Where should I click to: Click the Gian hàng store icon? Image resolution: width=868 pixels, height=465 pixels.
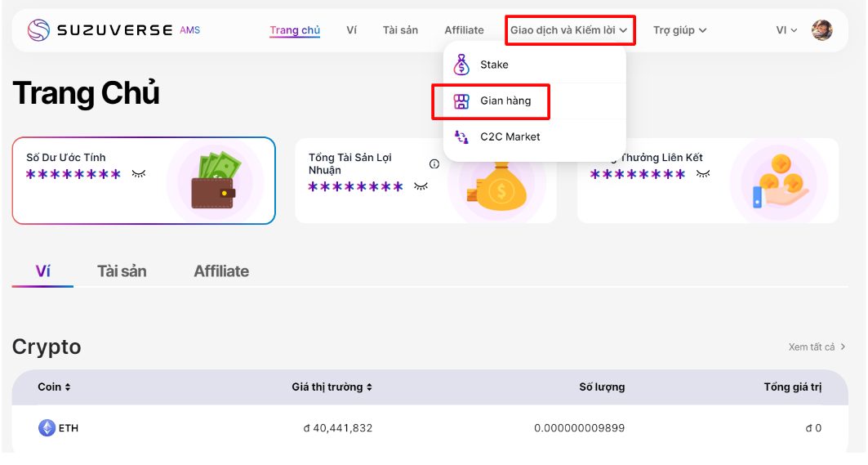[462, 101]
